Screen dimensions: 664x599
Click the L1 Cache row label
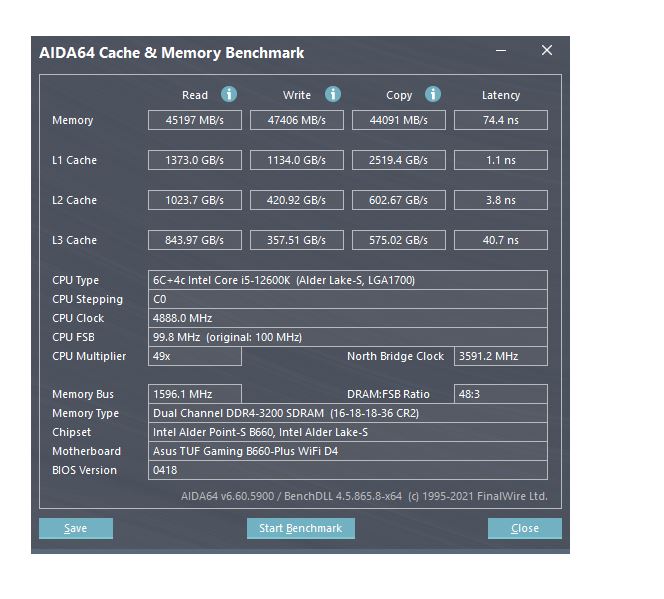[x=75, y=160]
